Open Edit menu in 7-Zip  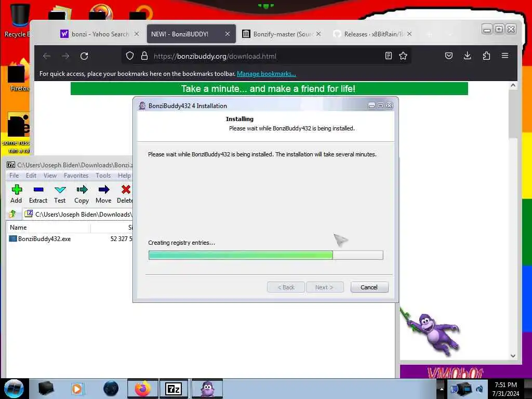(31, 176)
